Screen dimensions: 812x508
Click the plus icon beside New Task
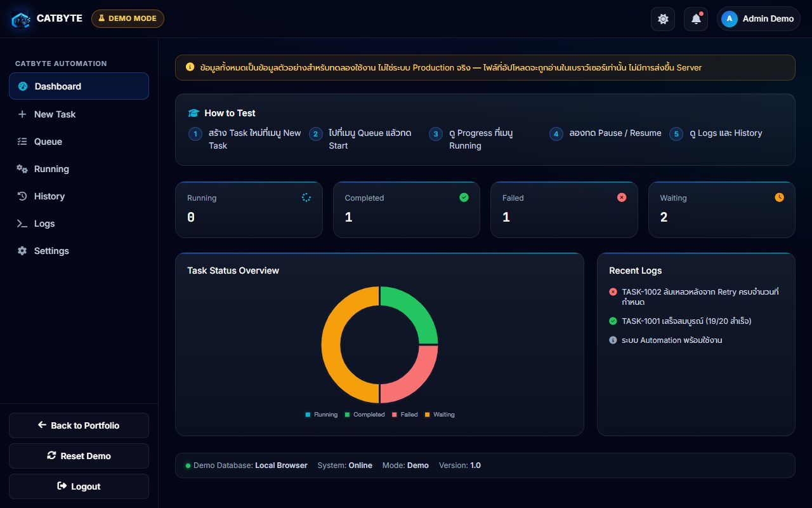click(x=22, y=114)
